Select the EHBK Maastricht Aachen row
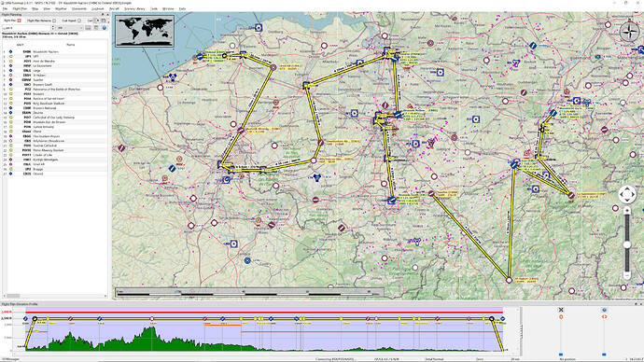Viewport: 644px width, 362px height. (55, 51)
